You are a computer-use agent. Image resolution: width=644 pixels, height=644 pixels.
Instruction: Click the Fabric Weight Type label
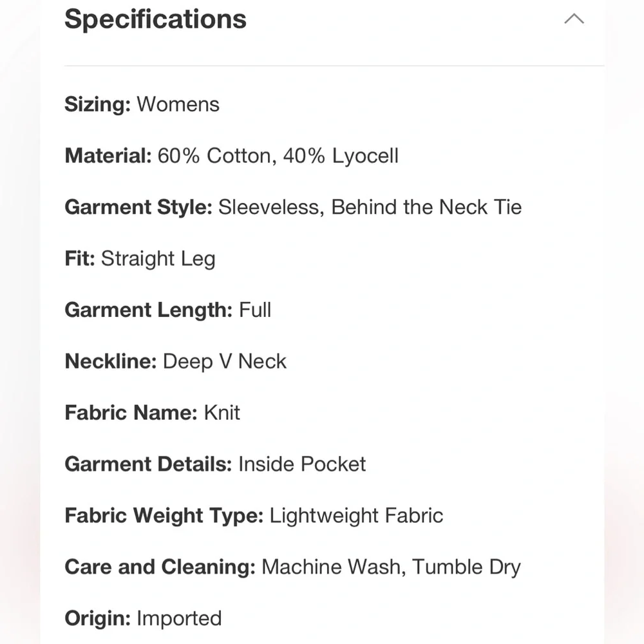164,516
